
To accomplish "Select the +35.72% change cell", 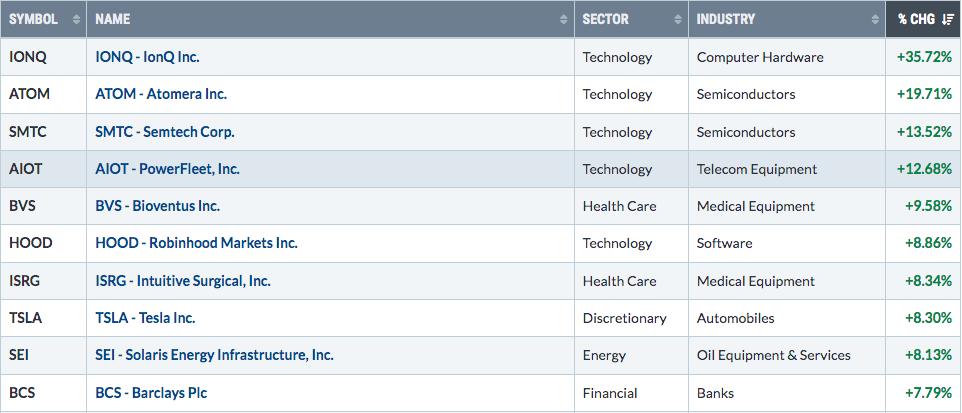I will click(924, 57).
